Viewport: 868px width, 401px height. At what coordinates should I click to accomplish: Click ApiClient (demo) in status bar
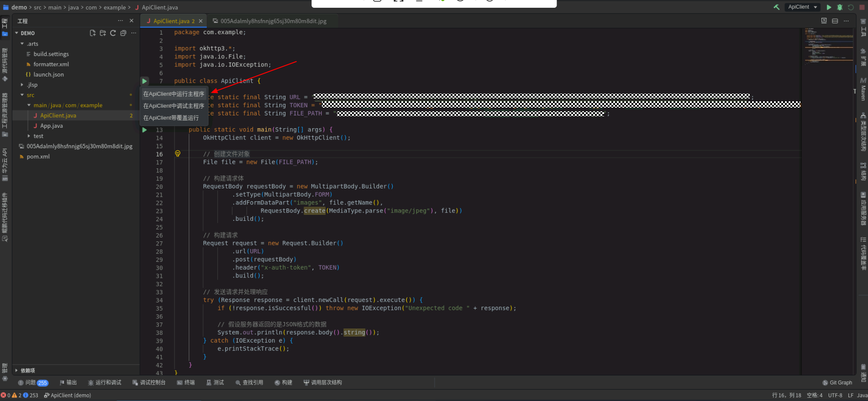[68, 396]
